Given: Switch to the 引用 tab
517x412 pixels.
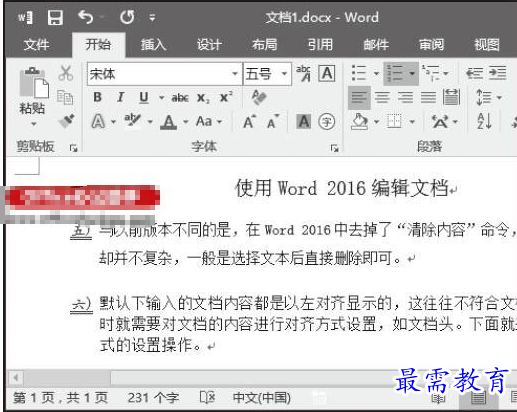Looking at the screenshot, I should point(320,44).
